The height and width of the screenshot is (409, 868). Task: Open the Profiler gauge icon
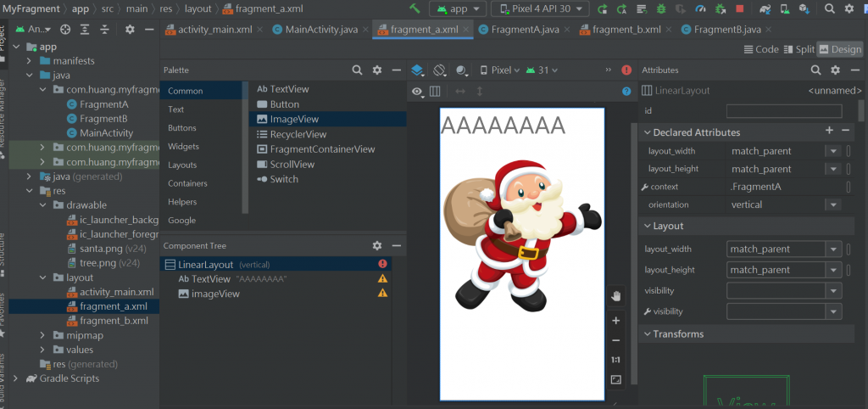(701, 8)
